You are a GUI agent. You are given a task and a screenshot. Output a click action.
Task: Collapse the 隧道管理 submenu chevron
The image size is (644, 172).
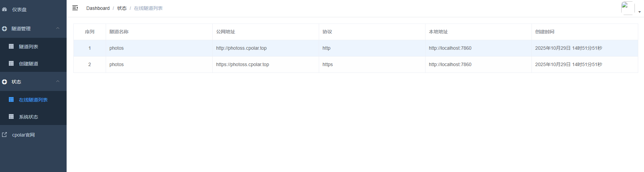point(58,28)
